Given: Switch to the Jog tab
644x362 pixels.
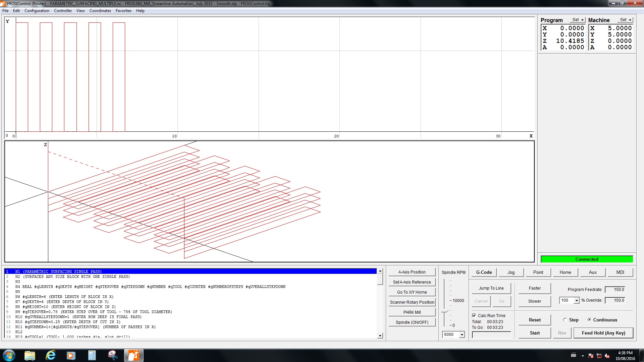Looking at the screenshot, I should (x=511, y=272).
